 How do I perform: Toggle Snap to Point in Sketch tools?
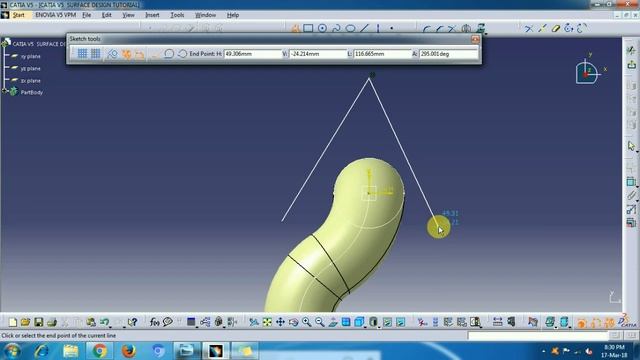(96, 53)
